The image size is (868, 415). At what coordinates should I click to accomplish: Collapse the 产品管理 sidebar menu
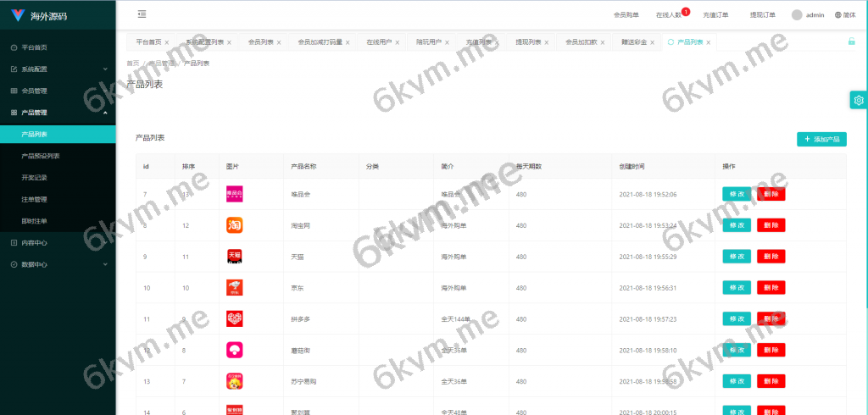tap(58, 113)
